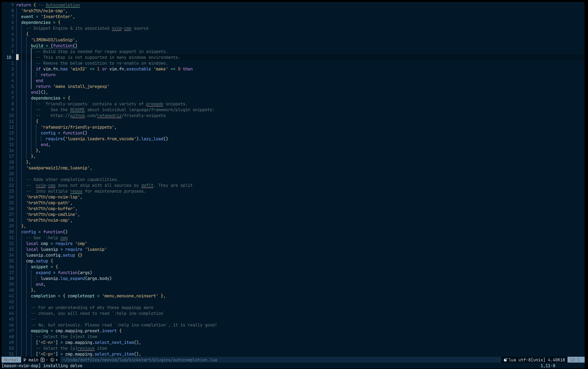
Task: Click the git branch icon beside main
Action: 25,360
